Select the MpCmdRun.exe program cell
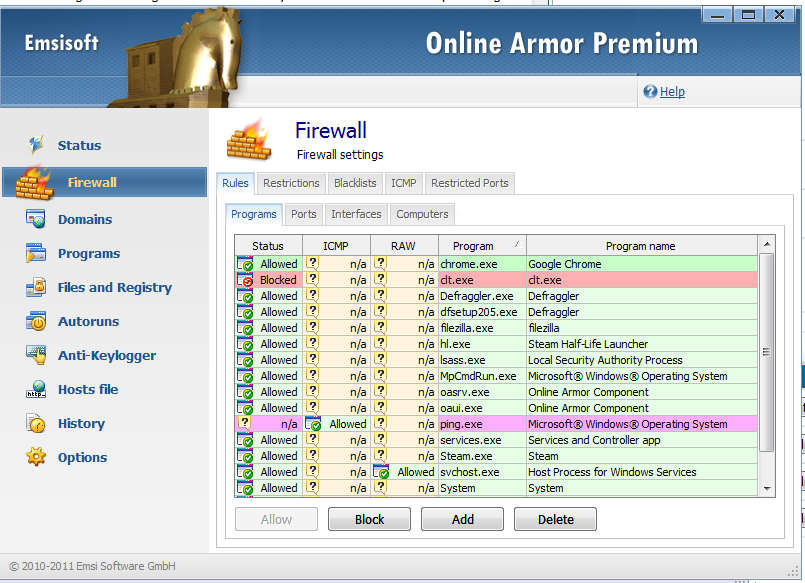This screenshot has height=583, width=805. [x=482, y=376]
